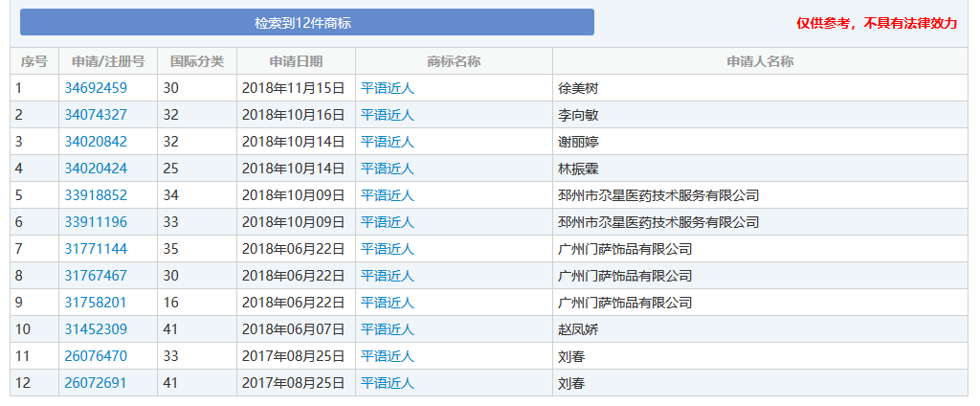Click class 16 in row 9

coord(171,303)
